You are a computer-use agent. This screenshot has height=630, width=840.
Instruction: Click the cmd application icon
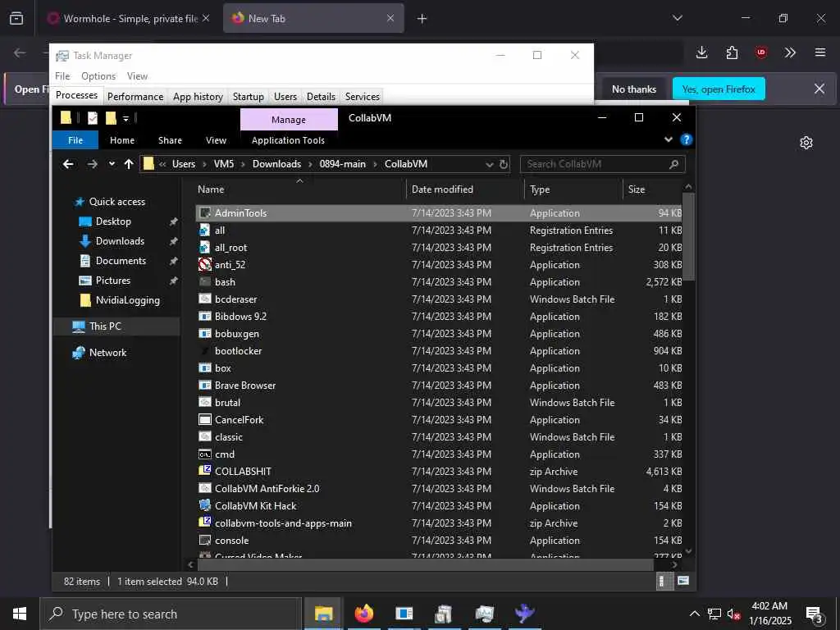tap(204, 454)
